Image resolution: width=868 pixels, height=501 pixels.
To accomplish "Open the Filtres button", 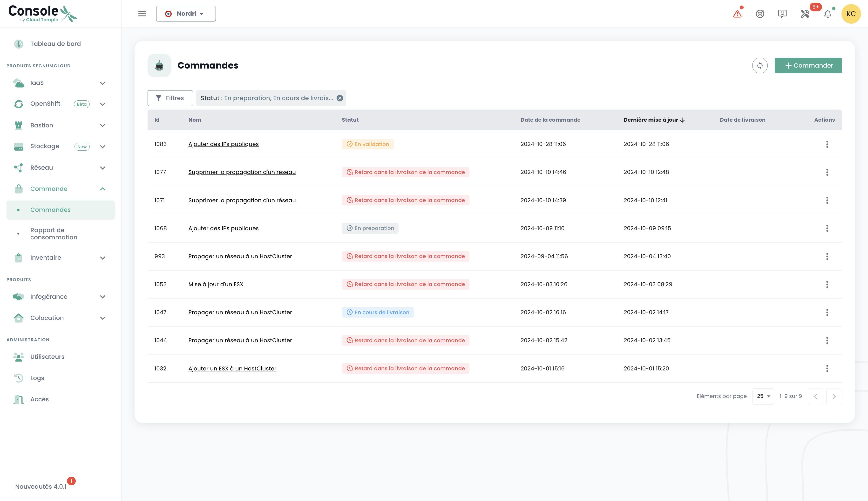I will point(170,98).
